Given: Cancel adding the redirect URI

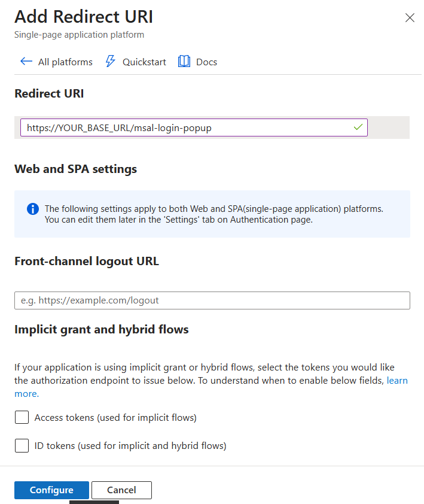Looking at the screenshot, I should click(x=121, y=490).
